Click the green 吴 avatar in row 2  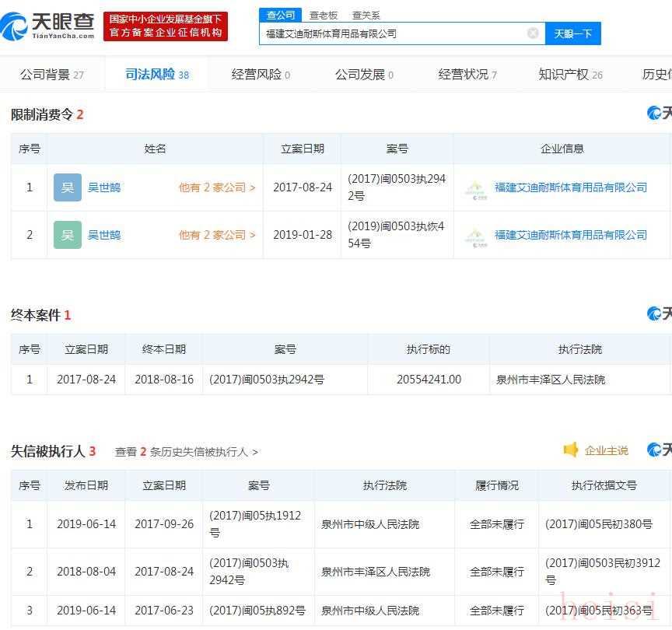pos(68,235)
